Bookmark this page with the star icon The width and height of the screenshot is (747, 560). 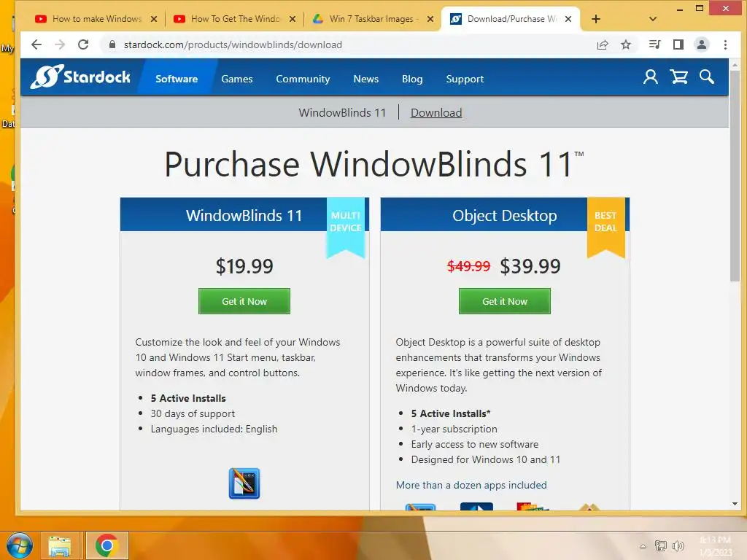(625, 44)
